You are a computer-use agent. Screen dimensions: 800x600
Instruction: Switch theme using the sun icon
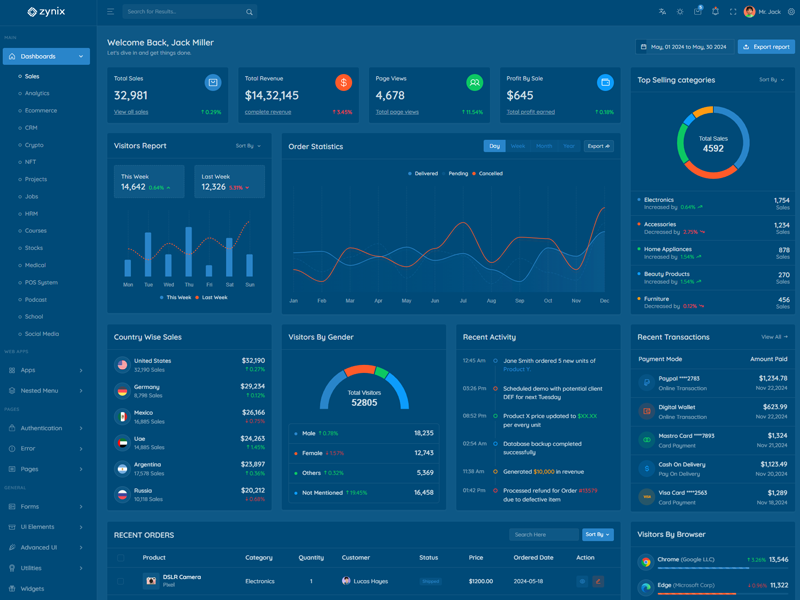(x=680, y=12)
